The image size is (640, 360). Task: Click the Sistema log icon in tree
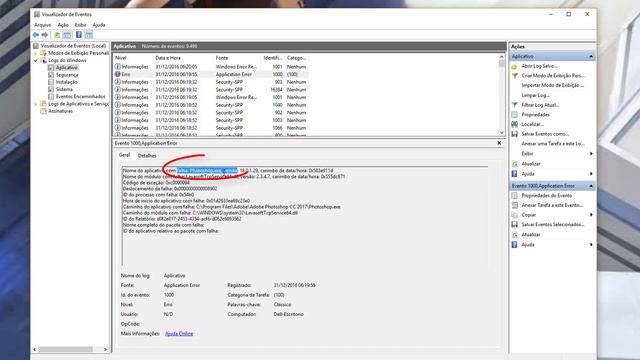(x=51, y=89)
